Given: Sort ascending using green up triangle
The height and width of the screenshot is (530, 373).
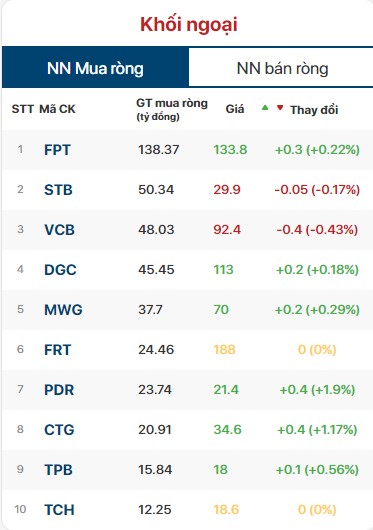Looking at the screenshot, I should (x=265, y=108).
